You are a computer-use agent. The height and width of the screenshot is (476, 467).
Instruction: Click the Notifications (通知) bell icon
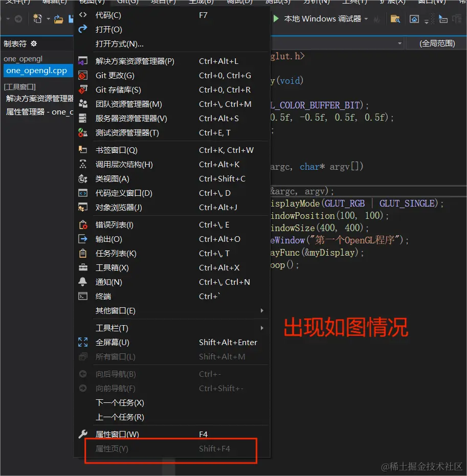click(82, 282)
